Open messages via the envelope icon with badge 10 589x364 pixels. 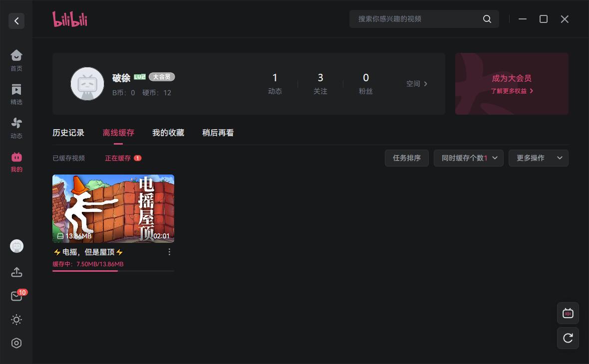(x=16, y=296)
